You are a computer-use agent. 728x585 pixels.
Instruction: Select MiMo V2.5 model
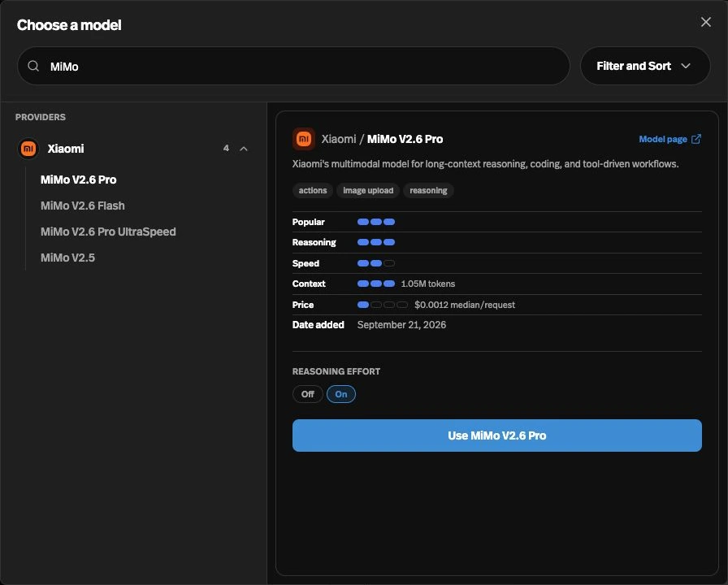(x=67, y=258)
